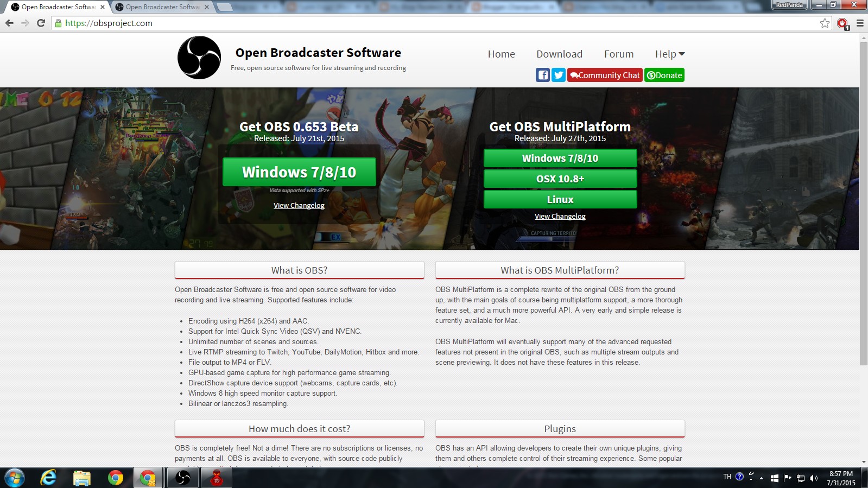Click the 'What is OBS MultiPlatform?' heading
The height and width of the screenshot is (488, 868).
pyautogui.click(x=560, y=270)
